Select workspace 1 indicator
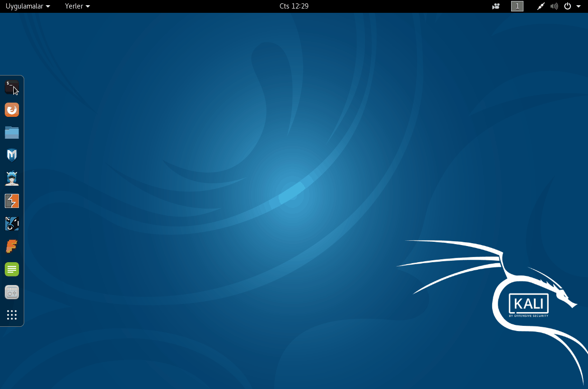 [x=517, y=6]
